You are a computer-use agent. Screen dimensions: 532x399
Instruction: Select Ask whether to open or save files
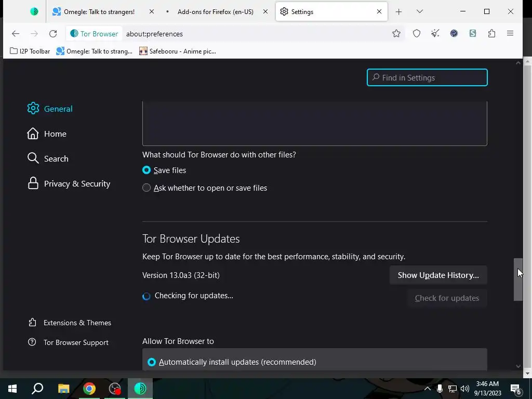tap(146, 188)
